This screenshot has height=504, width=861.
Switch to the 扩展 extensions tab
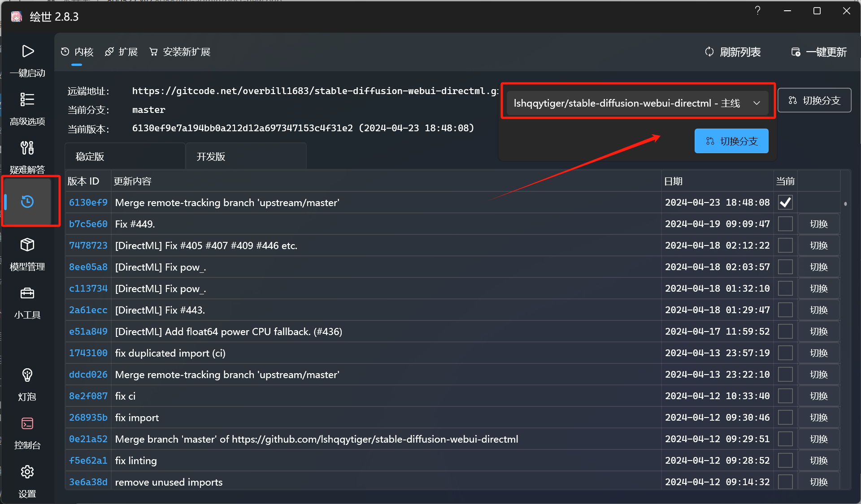(122, 52)
